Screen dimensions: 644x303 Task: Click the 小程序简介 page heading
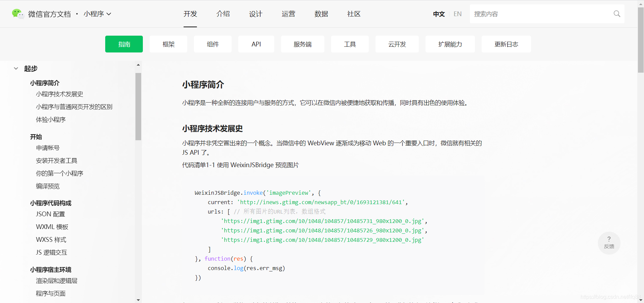click(x=203, y=84)
